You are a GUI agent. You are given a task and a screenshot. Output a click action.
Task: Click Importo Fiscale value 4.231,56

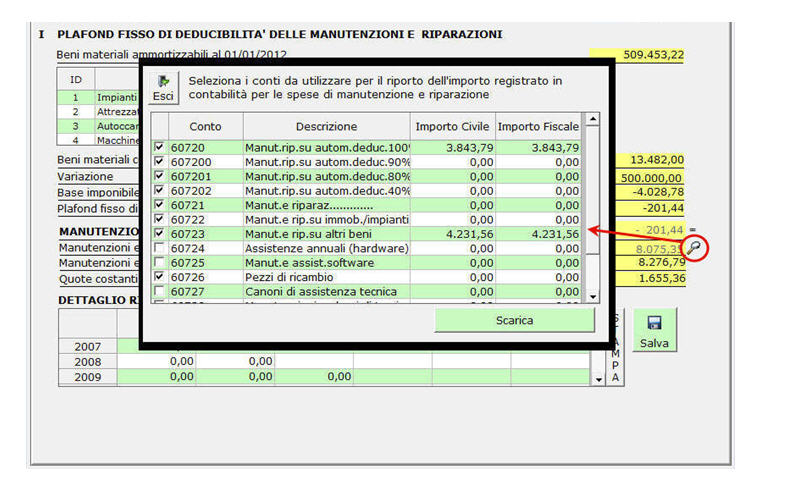555,234
